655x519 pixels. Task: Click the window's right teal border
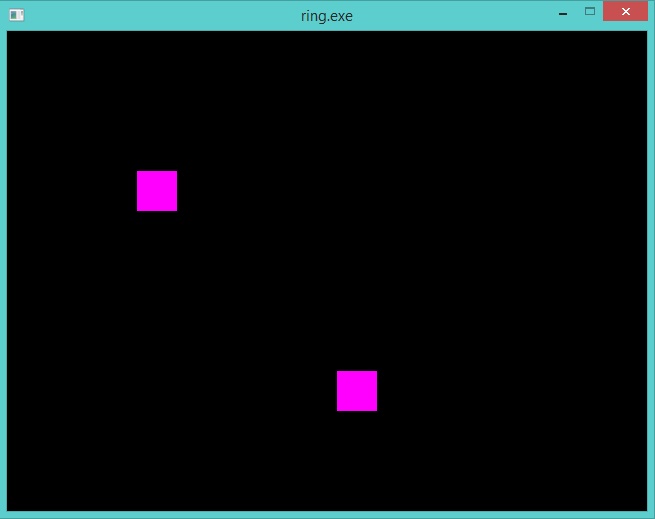[651, 270]
